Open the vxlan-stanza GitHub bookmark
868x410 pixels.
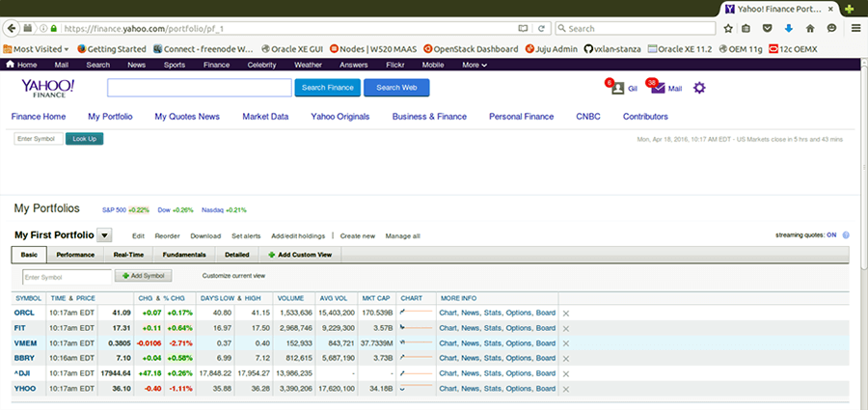click(x=612, y=49)
